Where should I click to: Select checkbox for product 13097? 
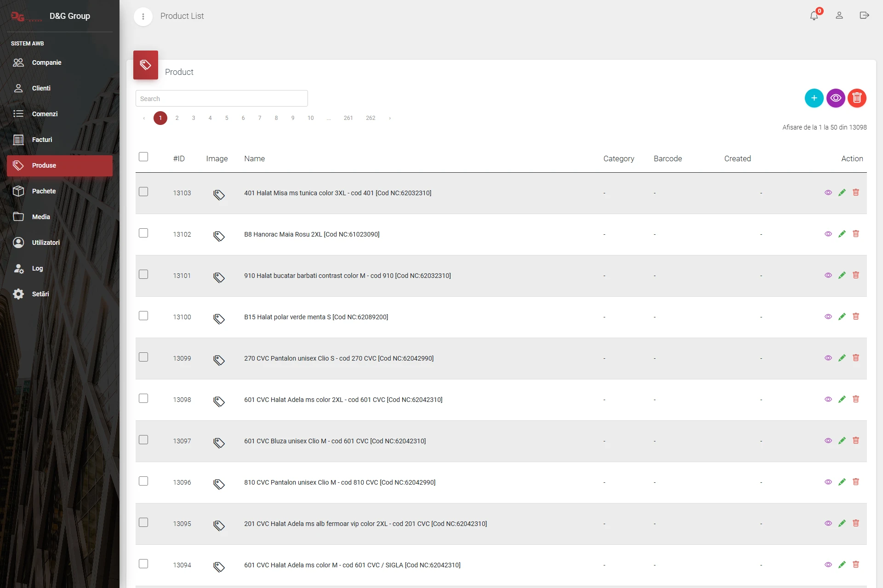pyautogui.click(x=143, y=440)
